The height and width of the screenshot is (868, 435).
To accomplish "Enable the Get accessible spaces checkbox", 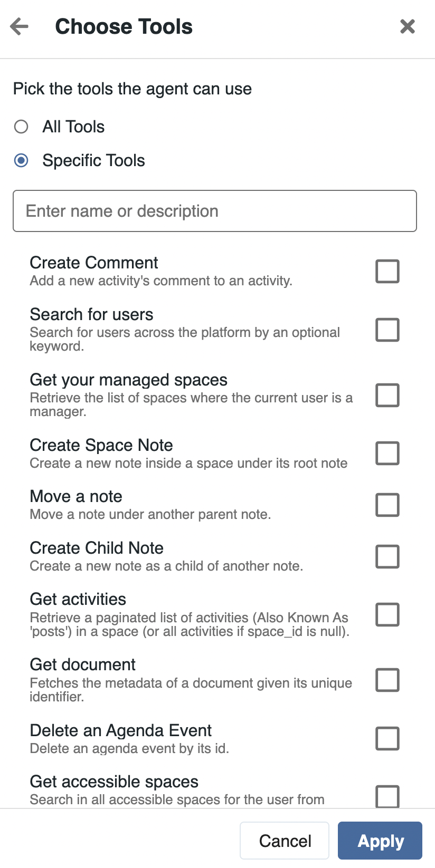I will point(387,796).
